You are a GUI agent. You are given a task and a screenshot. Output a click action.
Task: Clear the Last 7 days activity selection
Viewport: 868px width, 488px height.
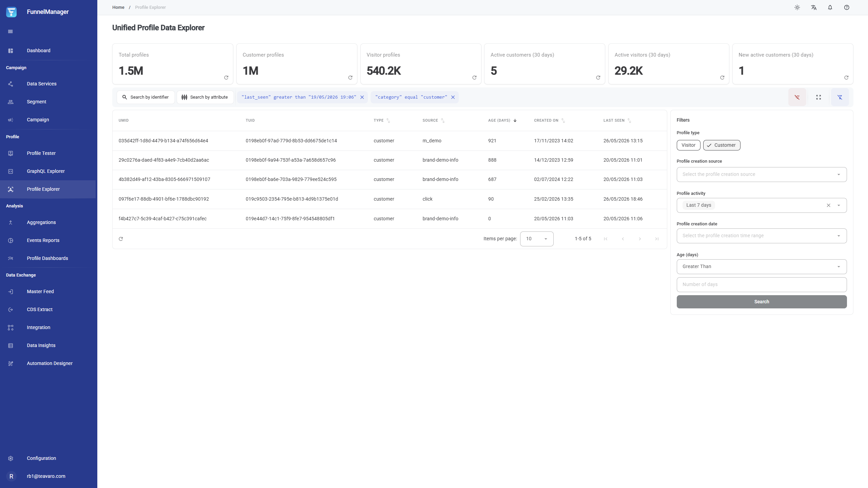pos(829,205)
